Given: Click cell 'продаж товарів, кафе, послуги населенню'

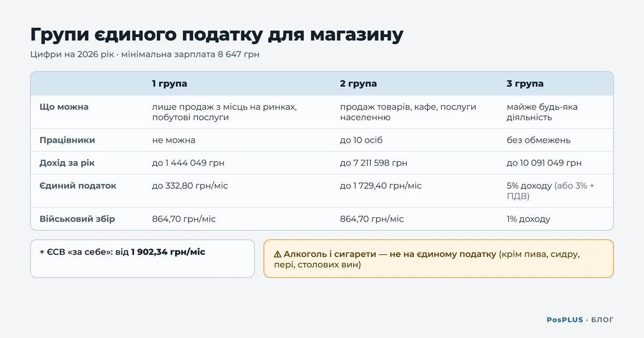Looking at the screenshot, I should tap(408, 112).
